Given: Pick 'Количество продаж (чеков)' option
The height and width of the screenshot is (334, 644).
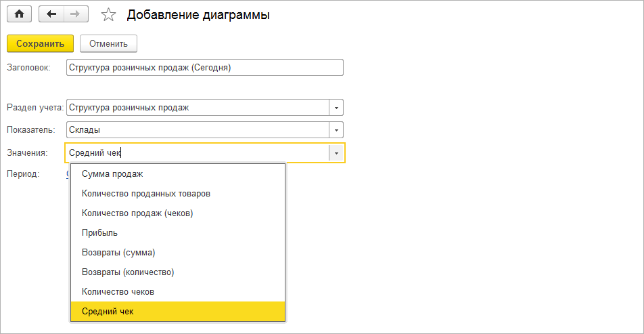Looking at the screenshot, I should (137, 213).
